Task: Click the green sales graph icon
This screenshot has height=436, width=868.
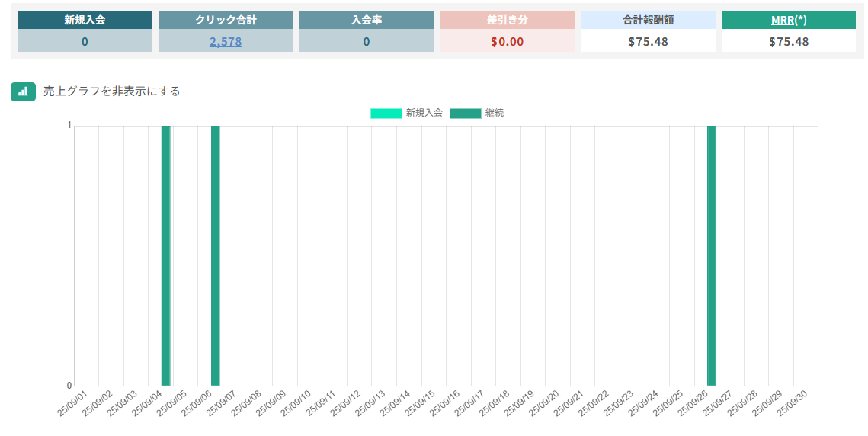Action: 23,91
